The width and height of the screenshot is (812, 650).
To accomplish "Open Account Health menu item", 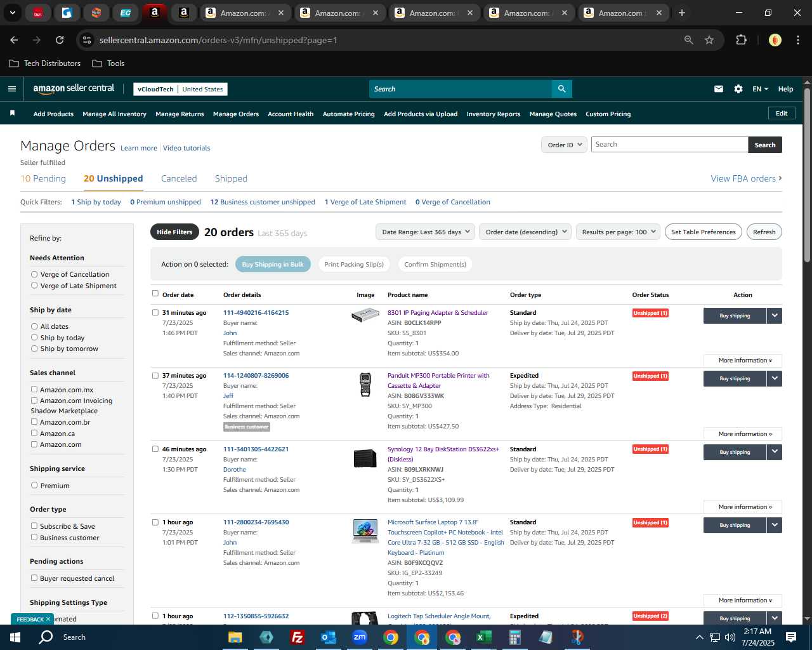I will point(291,114).
